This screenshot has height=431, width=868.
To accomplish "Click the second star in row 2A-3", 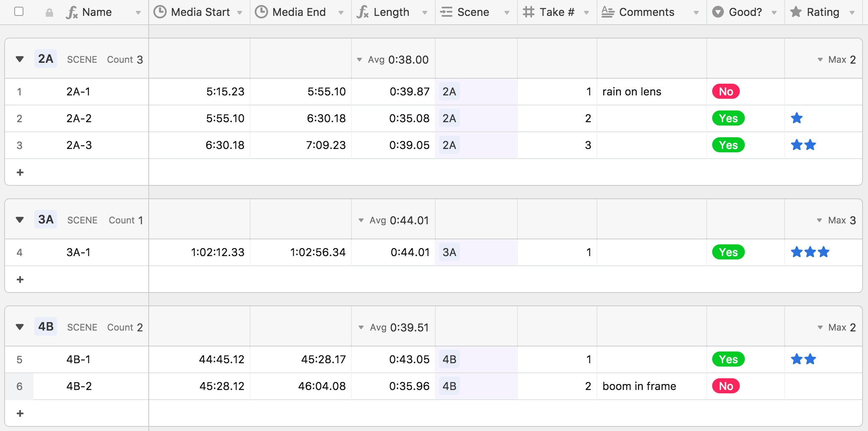I will point(810,145).
